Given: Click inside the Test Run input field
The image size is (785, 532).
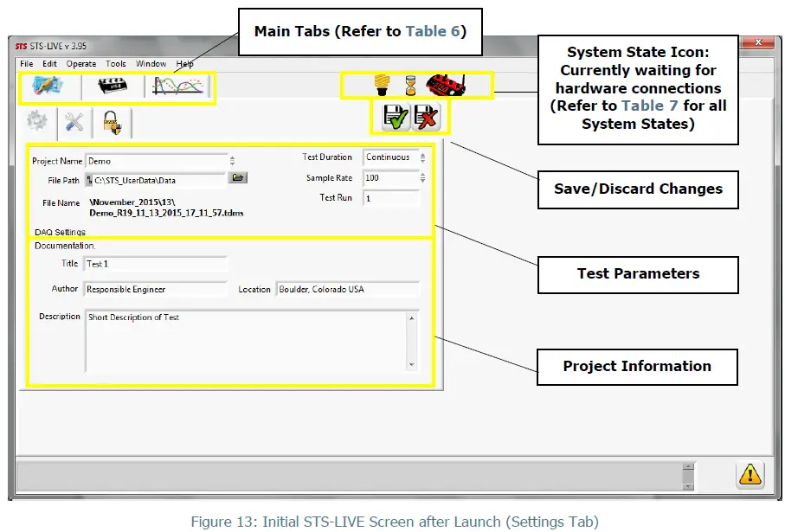Looking at the screenshot, I should point(389,198).
